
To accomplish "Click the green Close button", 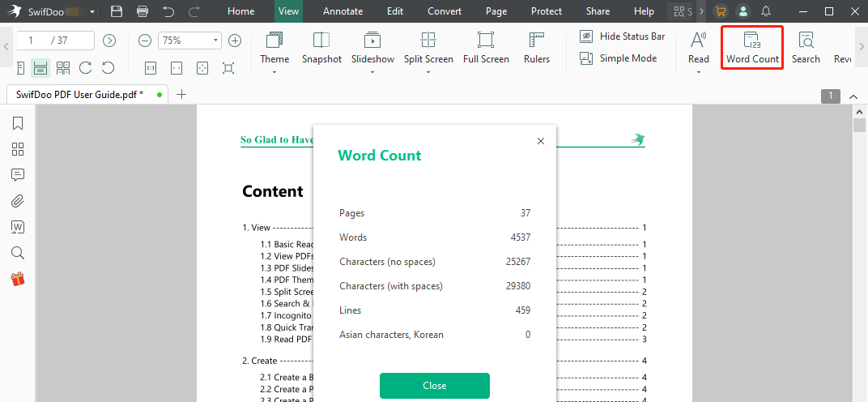I will coord(435,385).
